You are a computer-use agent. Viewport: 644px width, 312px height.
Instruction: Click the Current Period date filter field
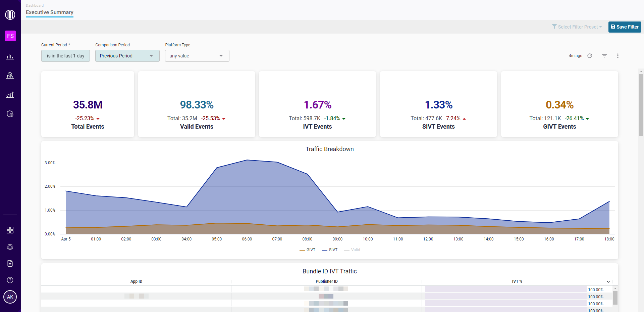(65, 56)
